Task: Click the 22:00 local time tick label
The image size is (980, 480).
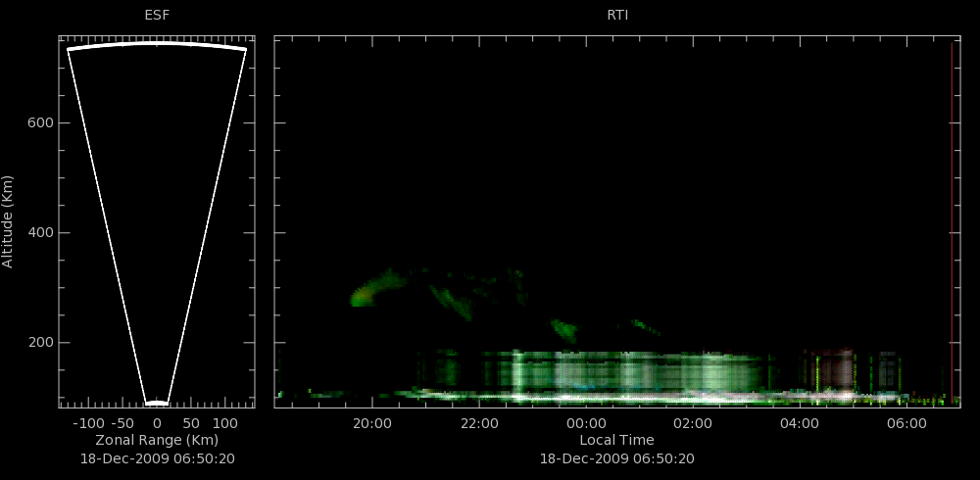Action: [479, 424]
